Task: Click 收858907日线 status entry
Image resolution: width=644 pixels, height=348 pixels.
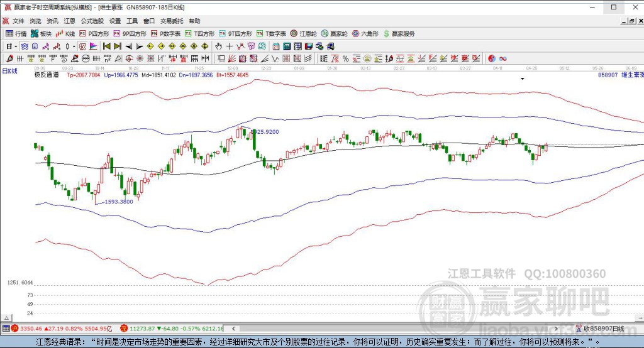Action: point(604,329)
